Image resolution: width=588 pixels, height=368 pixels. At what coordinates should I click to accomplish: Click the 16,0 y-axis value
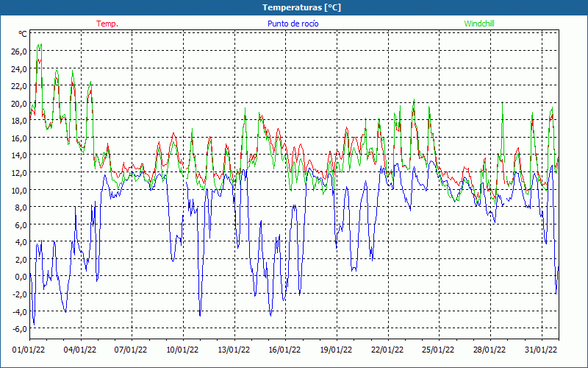click(19, 138)
